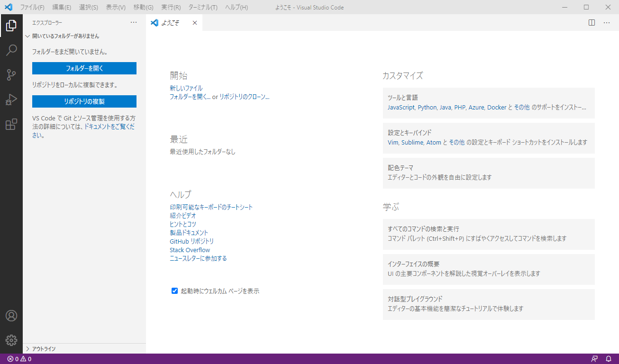Viewport: 619px width, 364px height.
Task: Open Explorer panel more actions (…)
Action: (x=134, y=22)
